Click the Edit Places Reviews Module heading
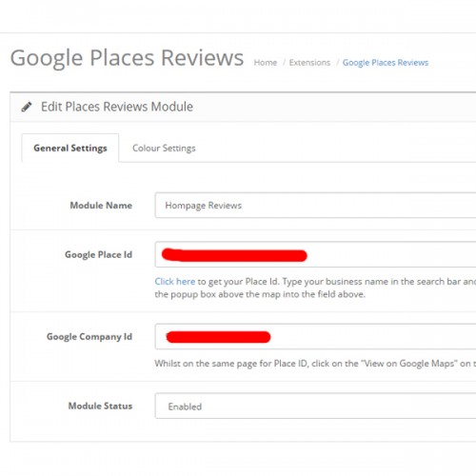The width and height of the screenshot is (476, 476). point(117,107)
